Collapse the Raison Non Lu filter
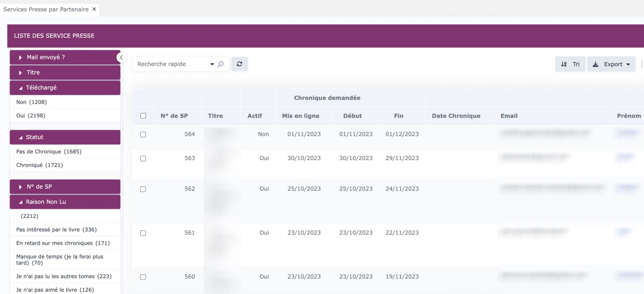This screenshot has height=294, width=644. [x=65, y=202]
